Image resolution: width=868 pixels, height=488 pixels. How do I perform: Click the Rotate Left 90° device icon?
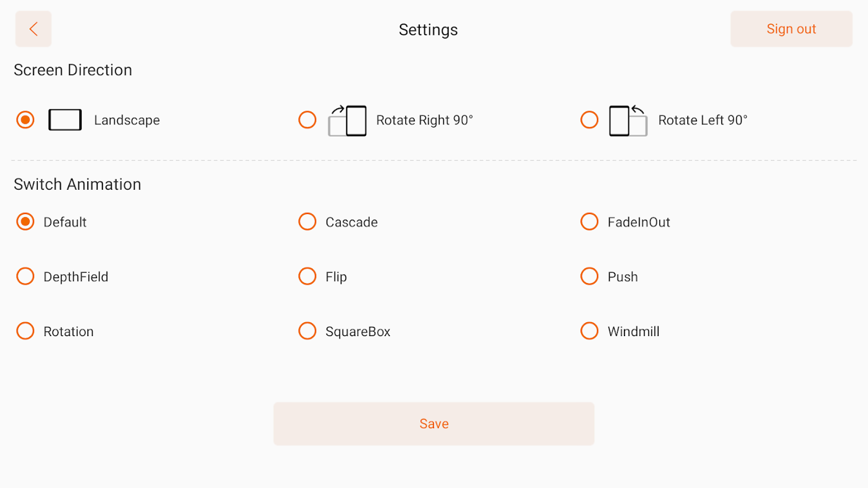pyautogui.click(x=628, y=120)
